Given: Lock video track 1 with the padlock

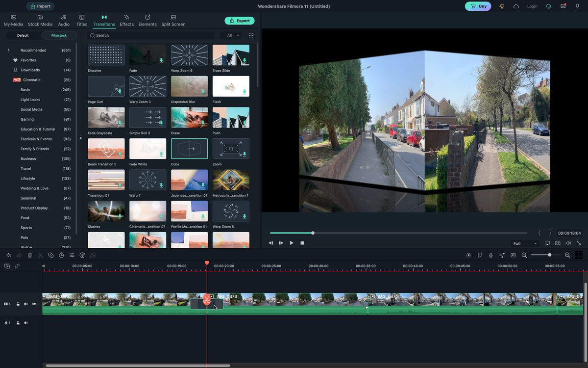Looking at the screenshot, I should 18,304.
